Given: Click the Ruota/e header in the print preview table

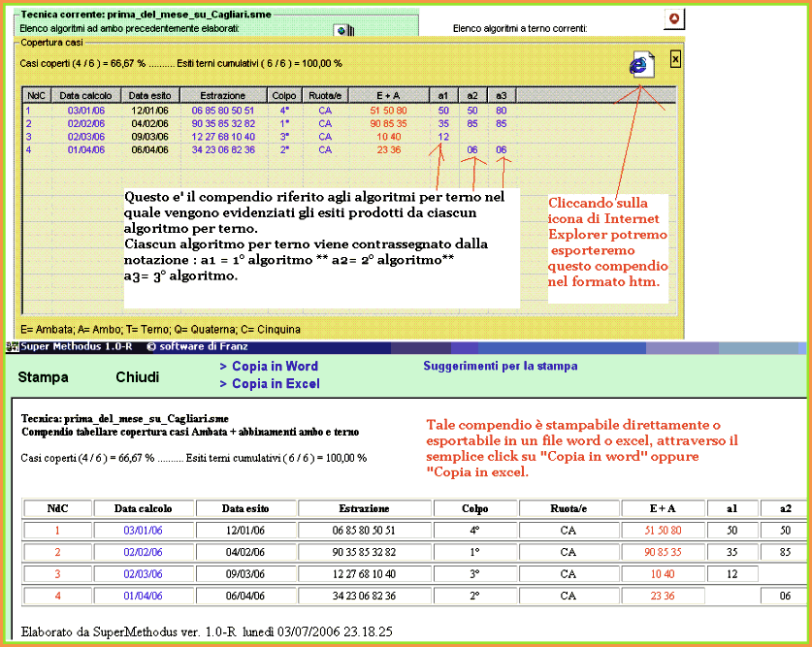Looking at the screenshot, I should coord(568,508).
